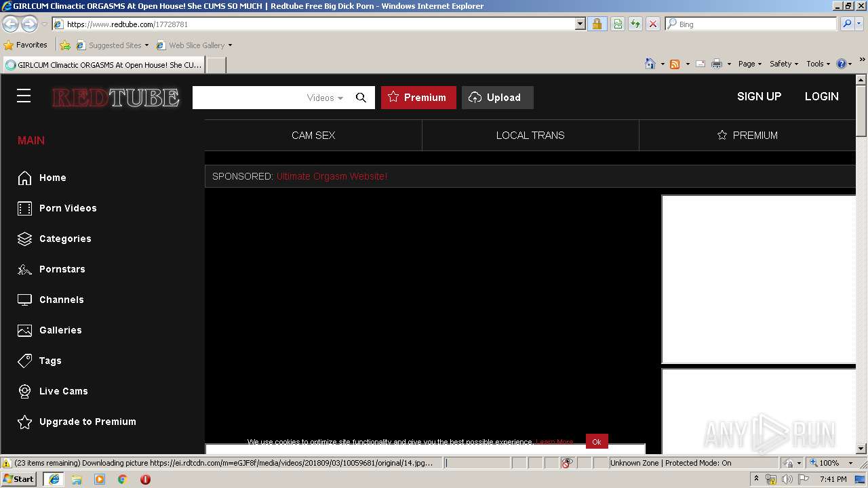The height and width of the screenshot is (488, 868).
Task: Open the Windows Start button
Action: 19,479
